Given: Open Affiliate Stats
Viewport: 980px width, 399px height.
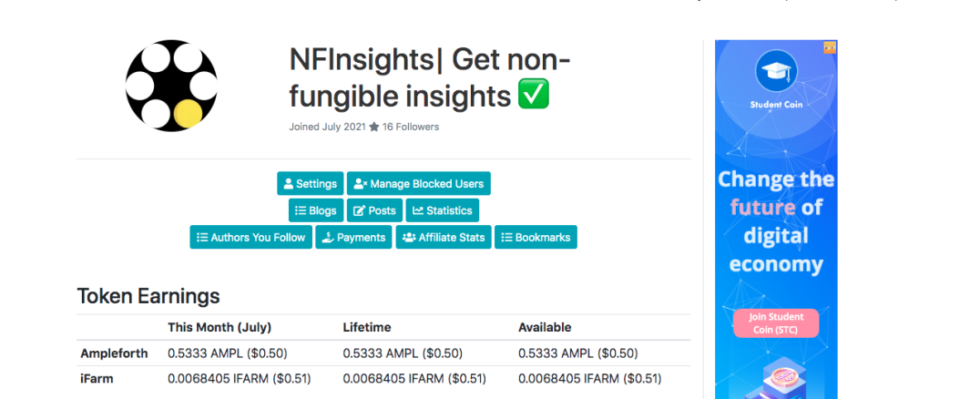Looking at the screenshot, I should 444,238.
